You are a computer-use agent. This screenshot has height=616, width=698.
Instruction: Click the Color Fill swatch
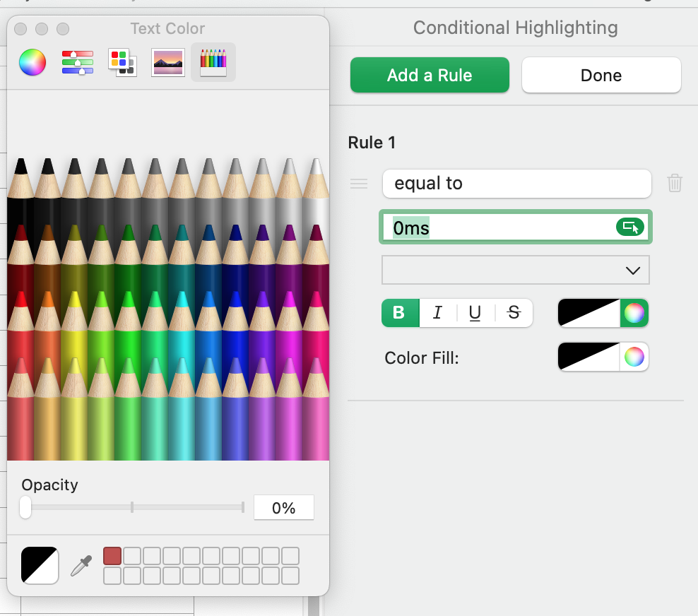pyautogui.click(x=588, y=357)
